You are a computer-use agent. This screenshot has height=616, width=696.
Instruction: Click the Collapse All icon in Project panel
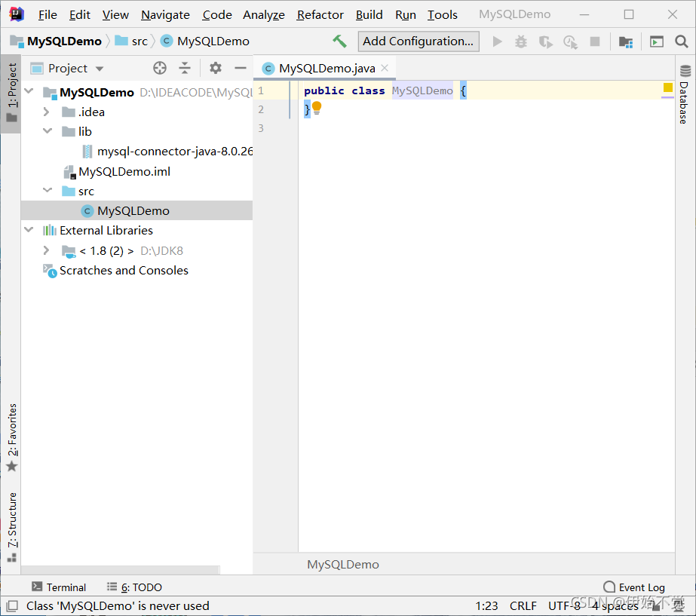coord(185,68)
